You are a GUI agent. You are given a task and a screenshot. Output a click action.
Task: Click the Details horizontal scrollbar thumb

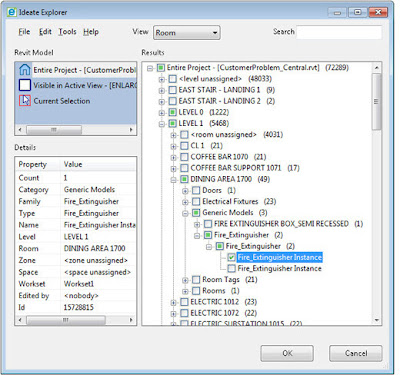pyautogui.click(x=66, y=320)
